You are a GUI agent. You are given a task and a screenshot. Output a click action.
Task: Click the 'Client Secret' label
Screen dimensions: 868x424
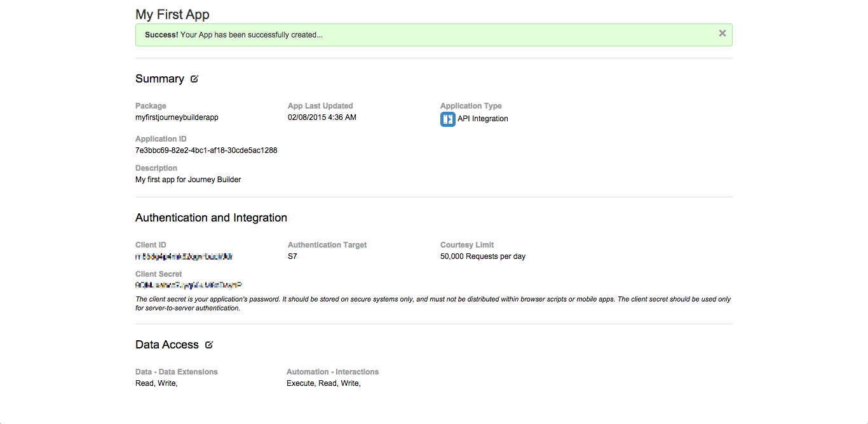coord(159,274)
